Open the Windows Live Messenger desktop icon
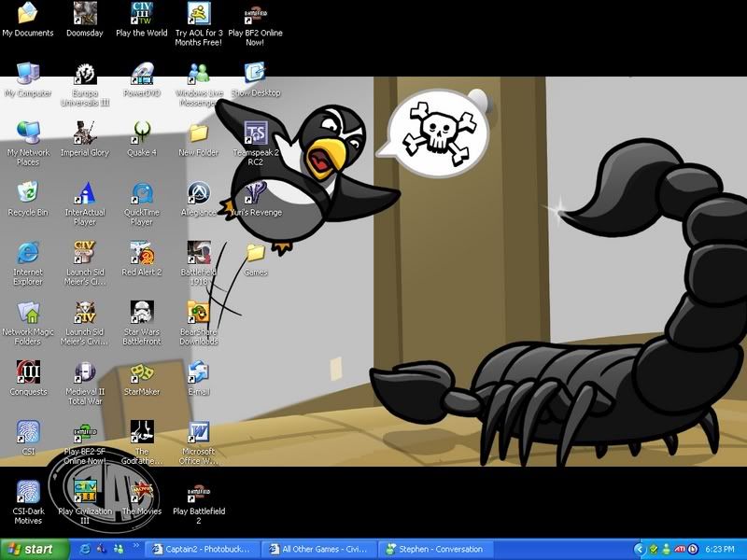Screen dimensions: 747x560 (199, 85)
